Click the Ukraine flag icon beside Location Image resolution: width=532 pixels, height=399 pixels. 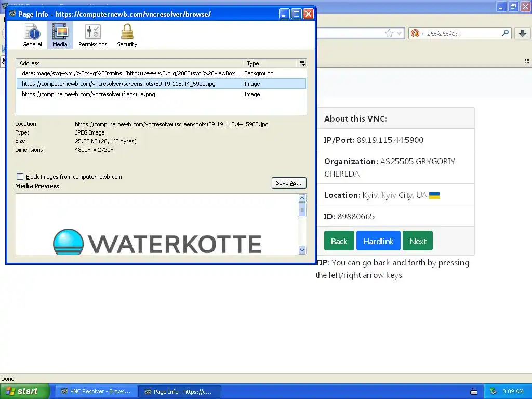click(x=434, y=195)
